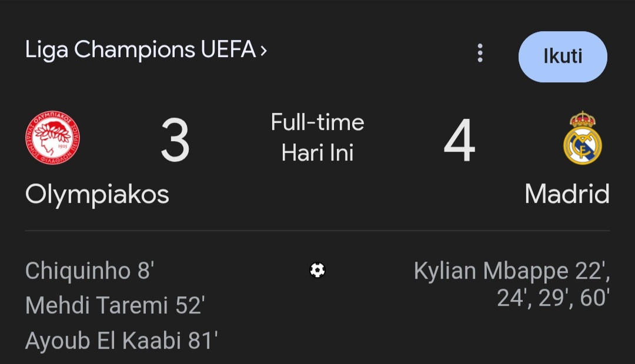
Task: Tap the Ikuti follow button
Action: coord(562,56)
